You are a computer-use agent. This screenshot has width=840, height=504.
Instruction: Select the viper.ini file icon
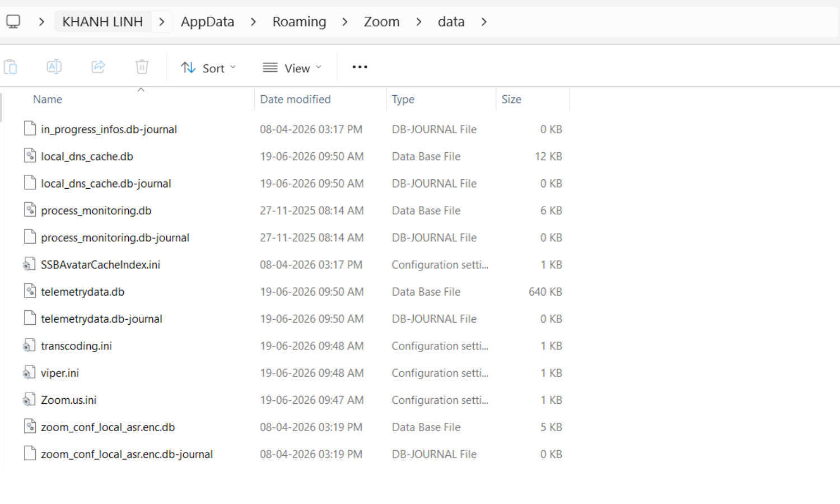(x=30, y=372)
